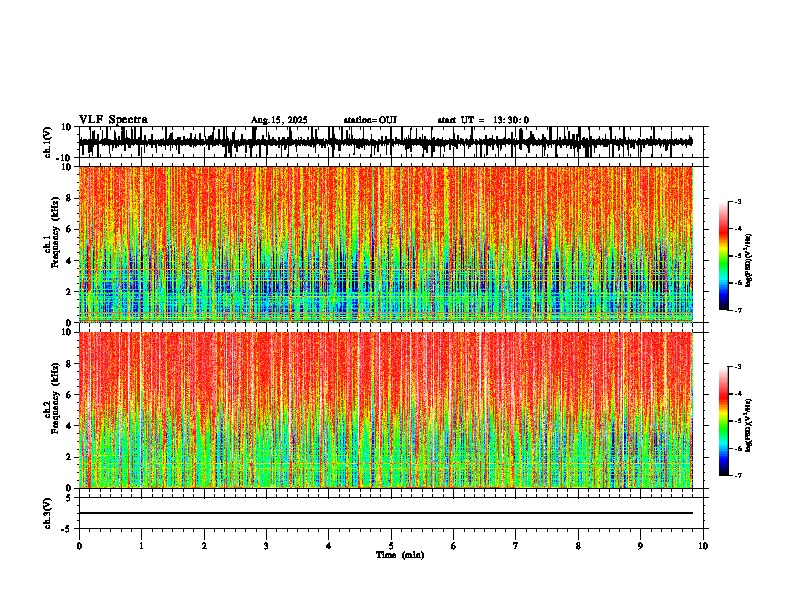
Task: Click the ch.1 voltage waveform trace panel
Action: coord(391,142)
